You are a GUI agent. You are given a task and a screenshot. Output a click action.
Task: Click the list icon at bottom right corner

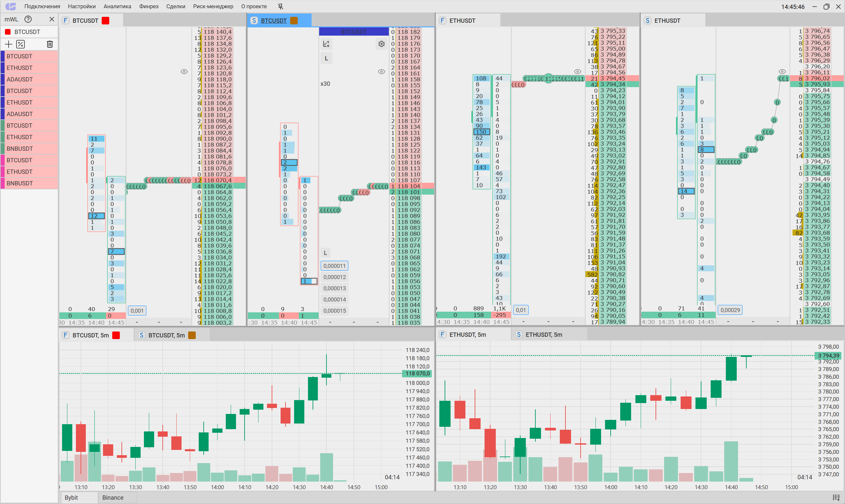[x=836, y=497]
